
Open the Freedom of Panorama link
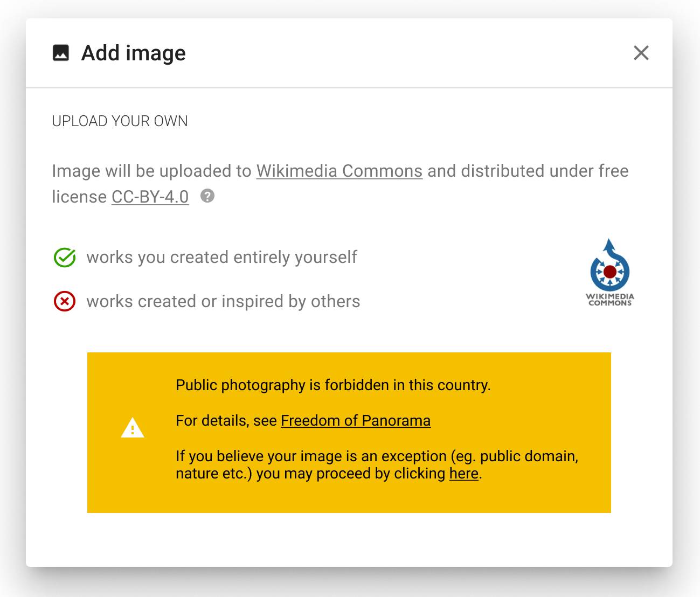click(356, 420)
